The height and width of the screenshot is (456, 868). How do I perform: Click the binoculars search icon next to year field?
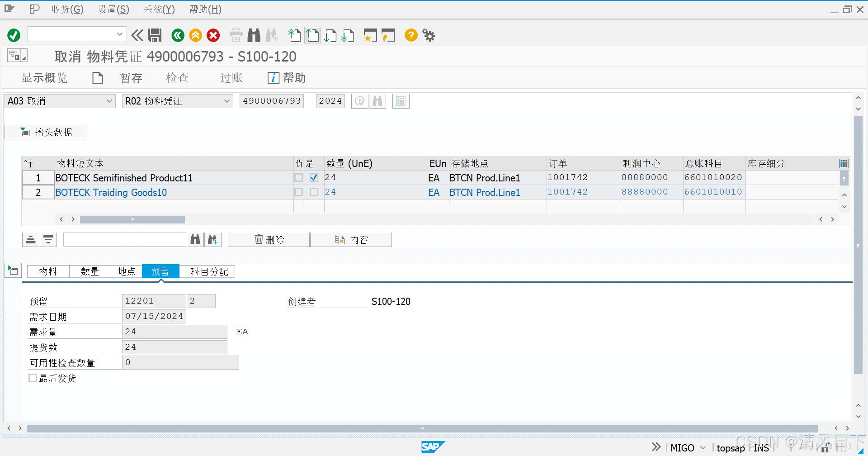point(377,101)
